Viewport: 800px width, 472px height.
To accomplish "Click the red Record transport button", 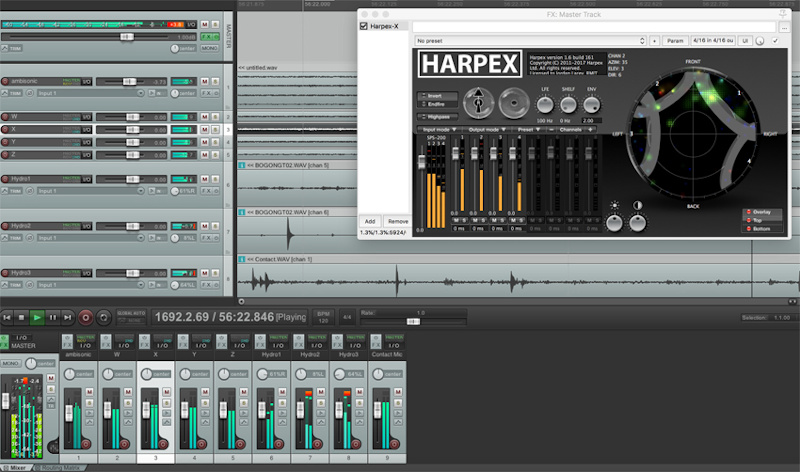I will (86, 317).
